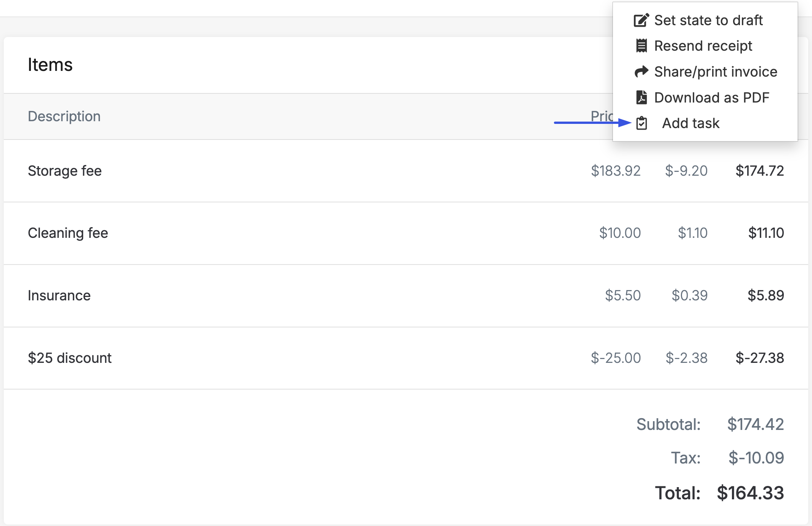Select the "Resend receipt" menu label

click(x=703, y=46)
